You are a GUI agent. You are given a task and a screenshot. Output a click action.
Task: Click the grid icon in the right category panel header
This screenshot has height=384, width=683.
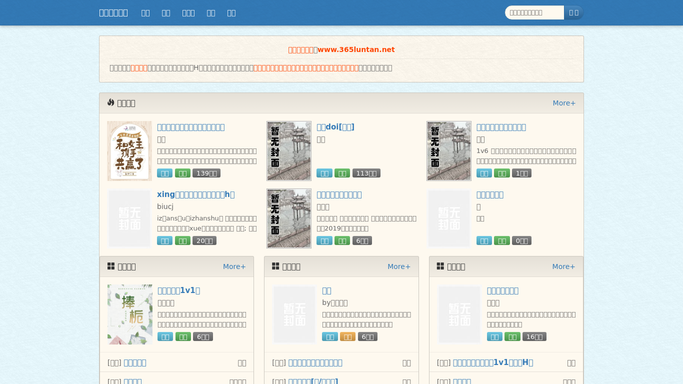click(x=440, y=266)
